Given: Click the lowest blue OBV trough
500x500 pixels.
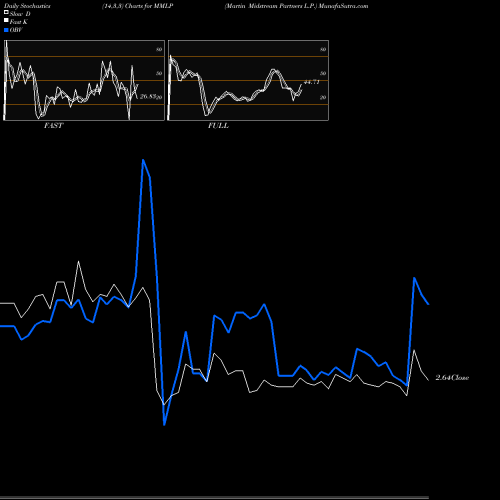Looking at the screenshot, I should point(164,425).
